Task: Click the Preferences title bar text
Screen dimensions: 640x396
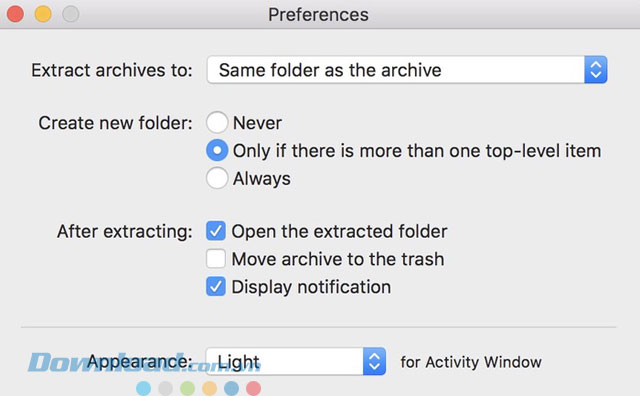Action: point(318,15)
